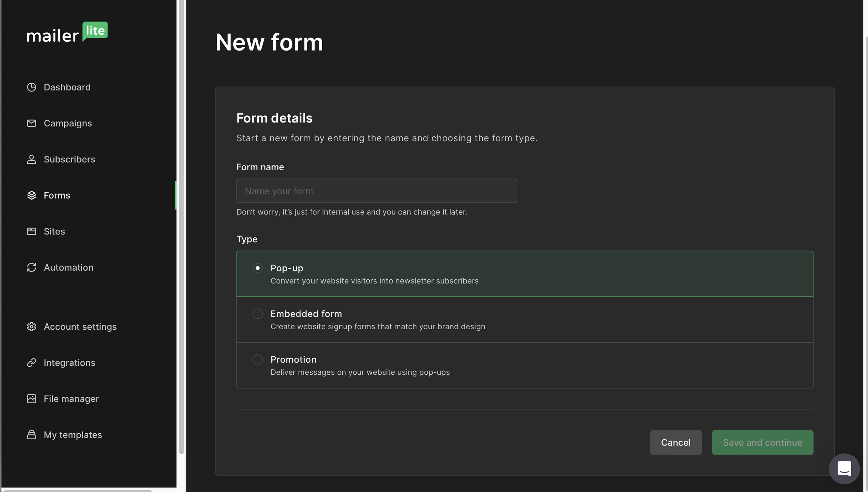
Task: Click the Save and continue button
Action: click(762, 442)
